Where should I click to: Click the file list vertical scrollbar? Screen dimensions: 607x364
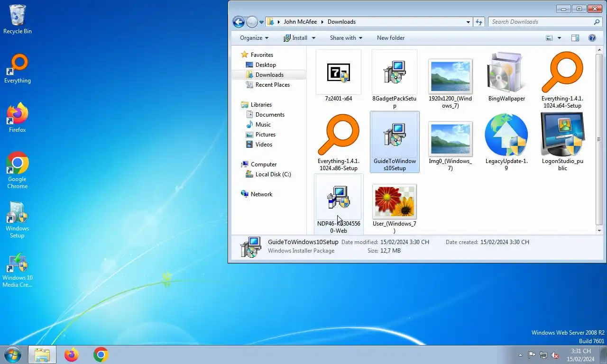pos(598,140)
